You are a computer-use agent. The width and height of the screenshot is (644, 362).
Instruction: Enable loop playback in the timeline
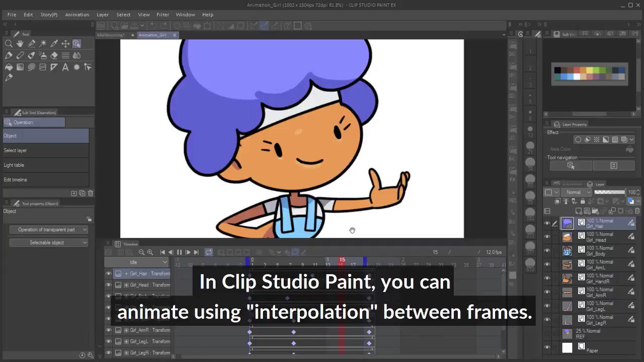(x=208, y=252)
